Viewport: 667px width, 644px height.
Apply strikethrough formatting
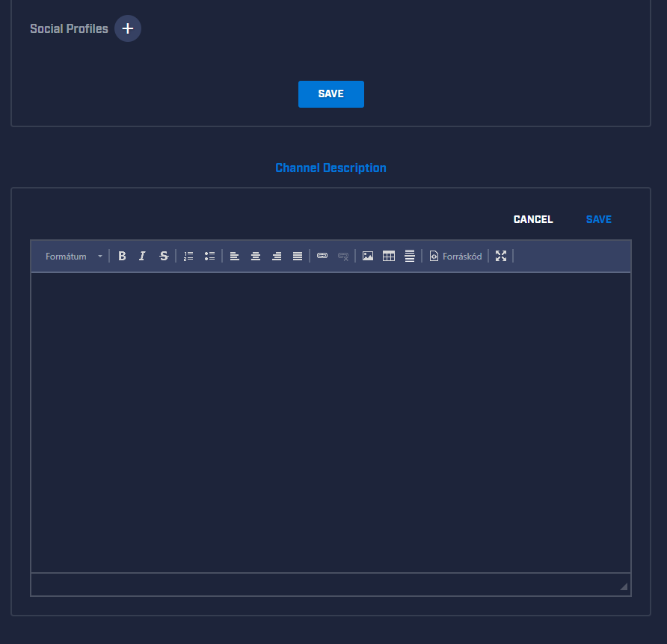(164, 256)
